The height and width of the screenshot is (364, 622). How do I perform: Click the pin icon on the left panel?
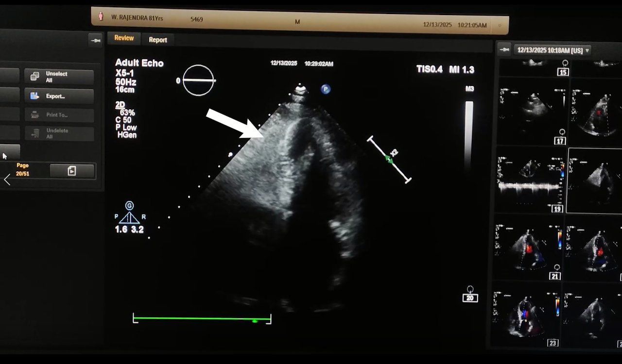(x=95, y=40)
